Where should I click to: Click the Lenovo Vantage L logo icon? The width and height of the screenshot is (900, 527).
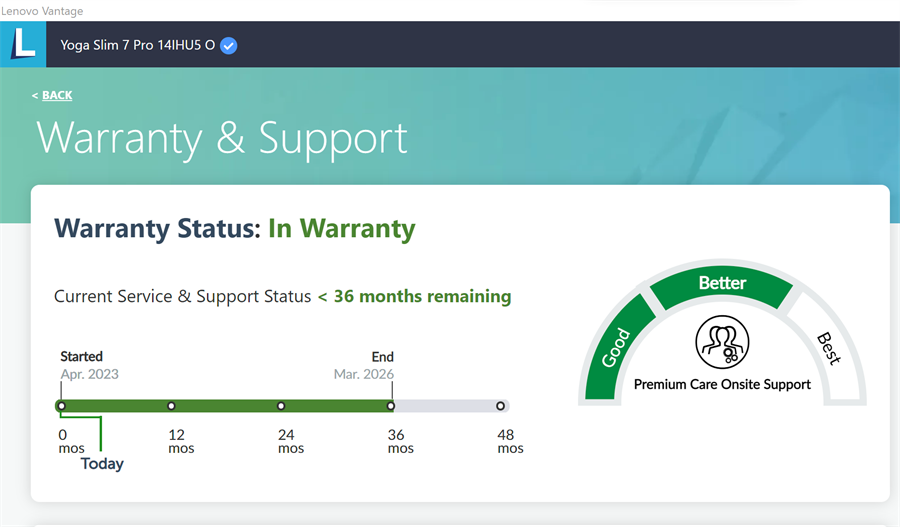pos(23,45)
